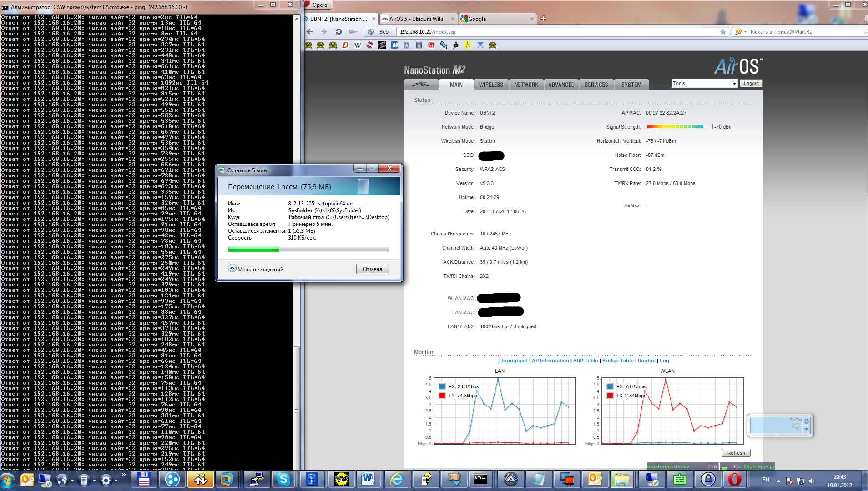The image size is (868, 491).
Task: Open the Windows Start menu
Action: point(8,480)
